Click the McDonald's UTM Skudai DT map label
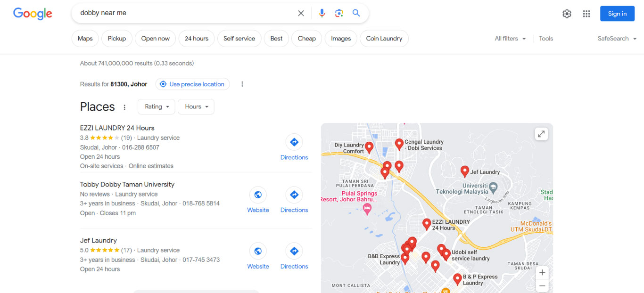Screen dimensions: 644x293 (531, 227)
